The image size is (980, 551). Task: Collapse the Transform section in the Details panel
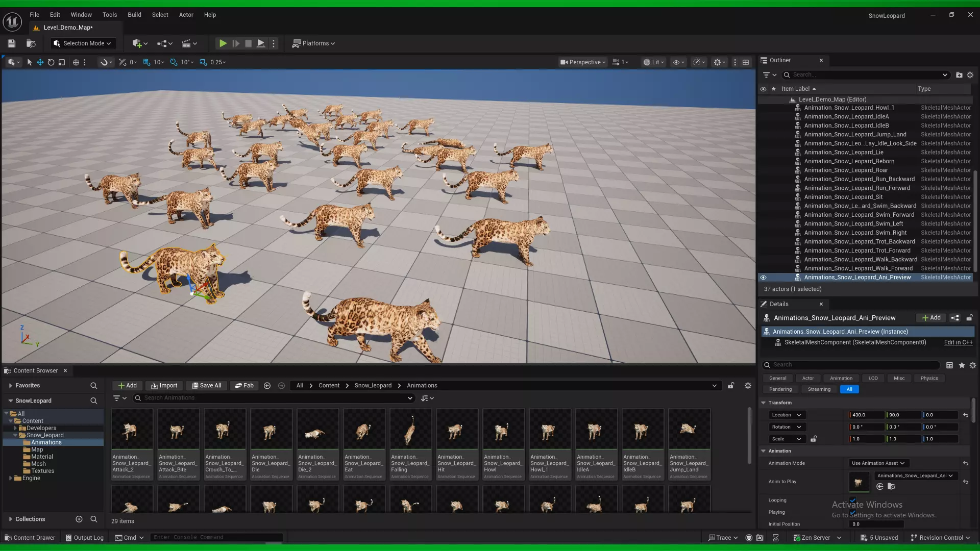[764, 403]
